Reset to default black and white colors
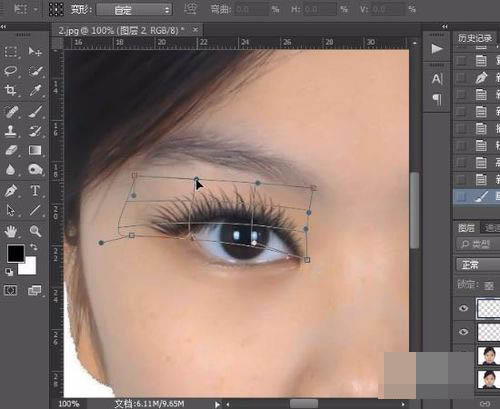The width and height of the screenshot is (500, 409). pos(9,272)
